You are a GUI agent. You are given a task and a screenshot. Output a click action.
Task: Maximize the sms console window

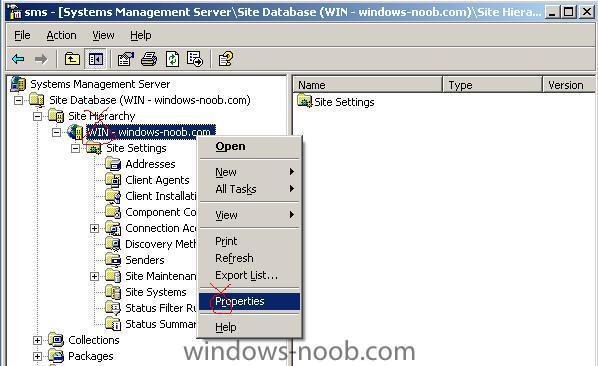[x=569, y=12]
